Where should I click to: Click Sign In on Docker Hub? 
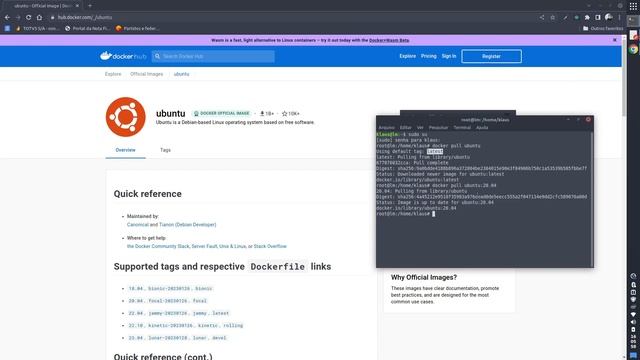pos(449,56)
